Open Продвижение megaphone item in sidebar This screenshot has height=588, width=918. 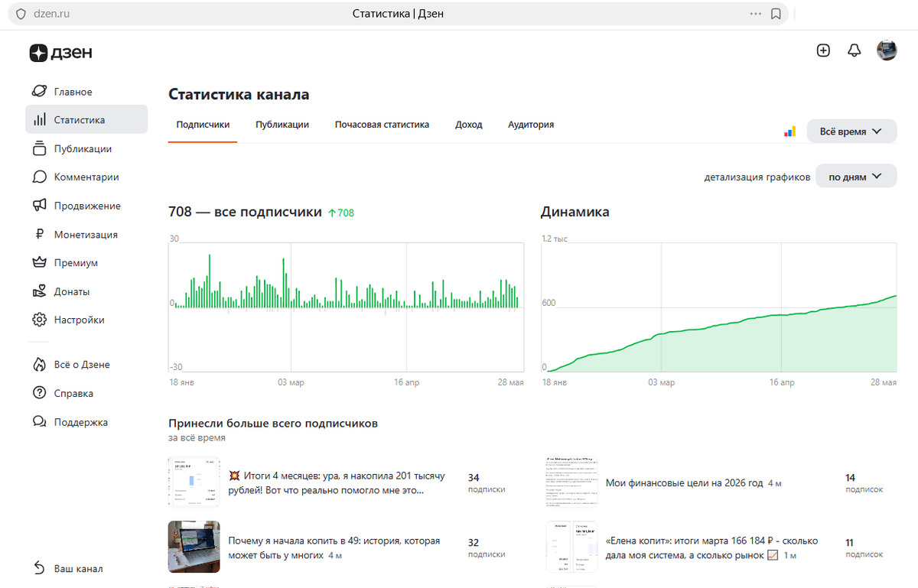(86, 206)
